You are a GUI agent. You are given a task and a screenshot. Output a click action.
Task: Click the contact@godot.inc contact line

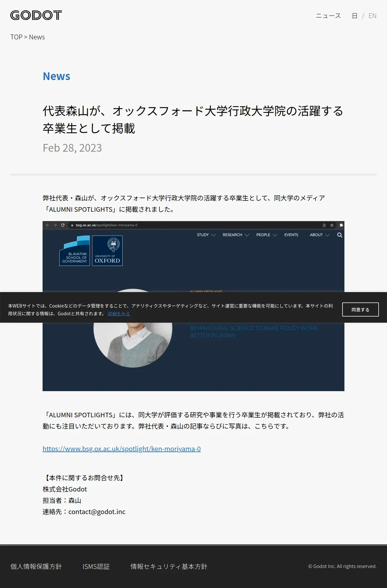click(84, 512)
